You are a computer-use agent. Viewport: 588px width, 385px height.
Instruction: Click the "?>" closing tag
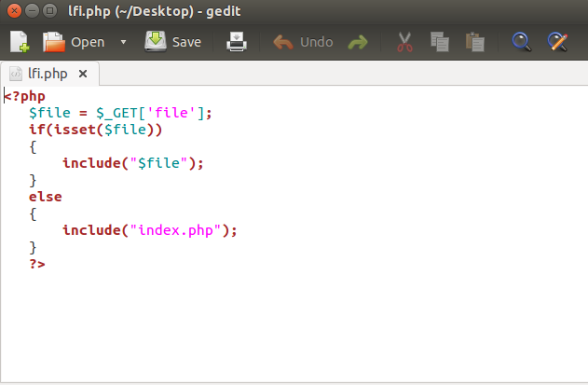[37, 264]
